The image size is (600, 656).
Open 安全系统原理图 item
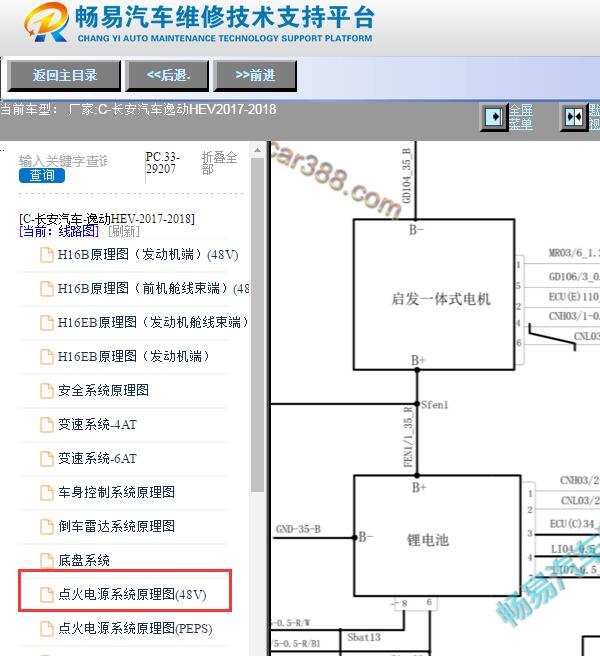(x=103, y=390)
